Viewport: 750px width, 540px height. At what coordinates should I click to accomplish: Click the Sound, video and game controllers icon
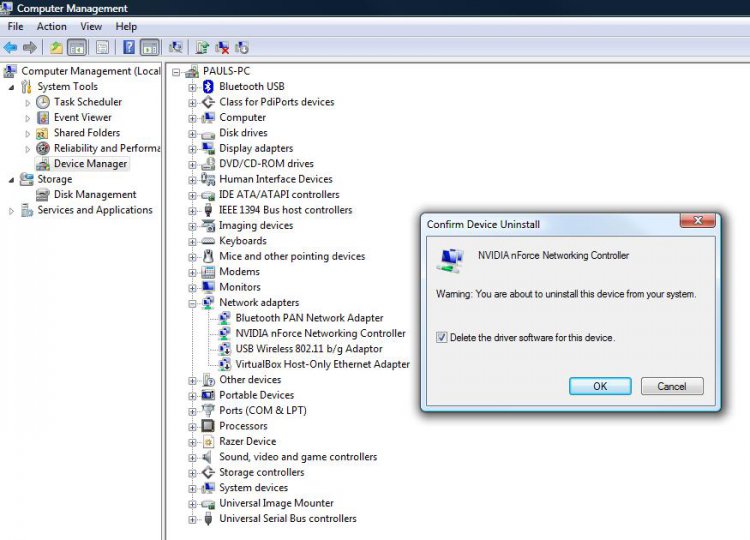(x=207, y=457)
